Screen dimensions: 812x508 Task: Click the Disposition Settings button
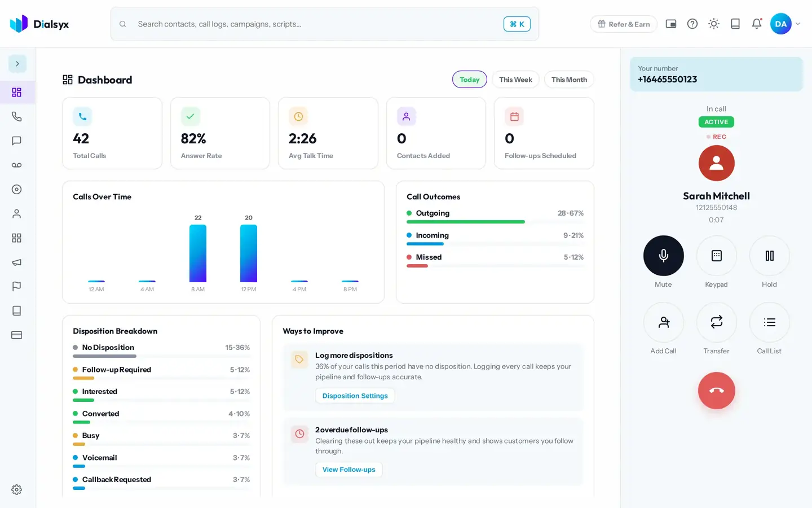pos(355,396)
